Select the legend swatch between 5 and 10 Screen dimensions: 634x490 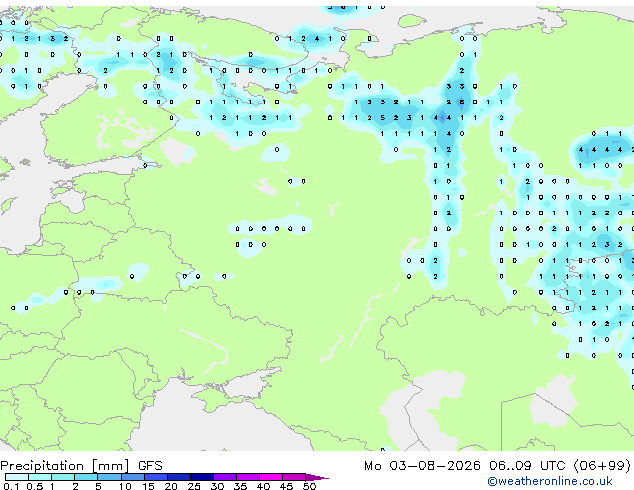pos(109,477)
